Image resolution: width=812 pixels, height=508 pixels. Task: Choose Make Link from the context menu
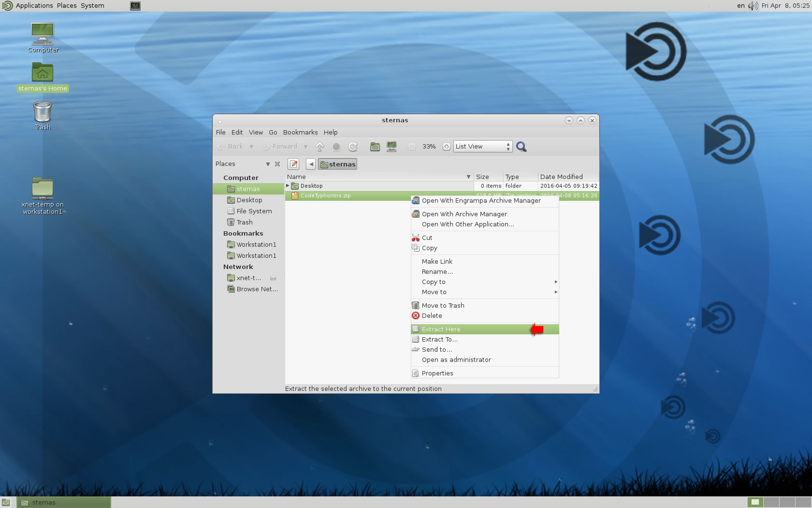[485, 261]
